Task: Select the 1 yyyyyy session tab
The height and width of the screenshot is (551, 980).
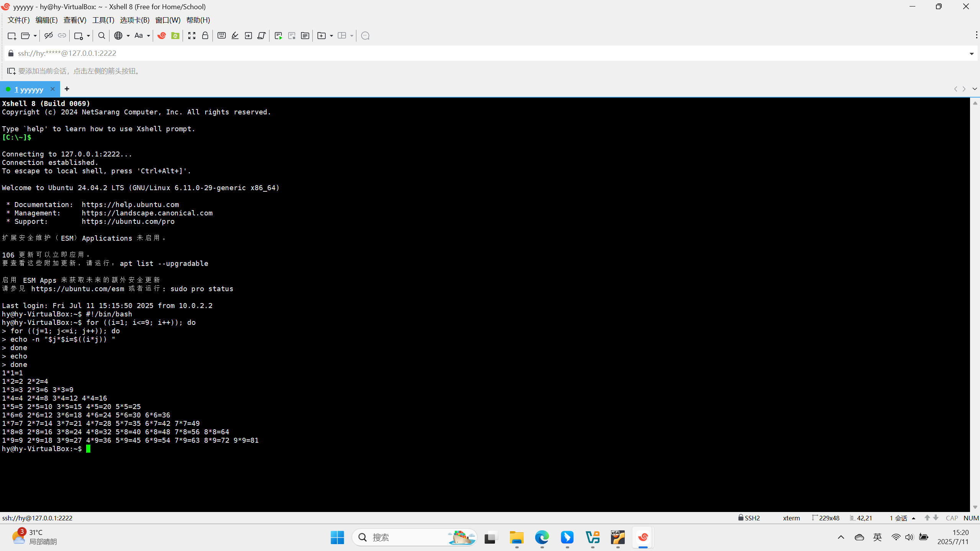Action: pyautogui.click(x=29, y=89)
